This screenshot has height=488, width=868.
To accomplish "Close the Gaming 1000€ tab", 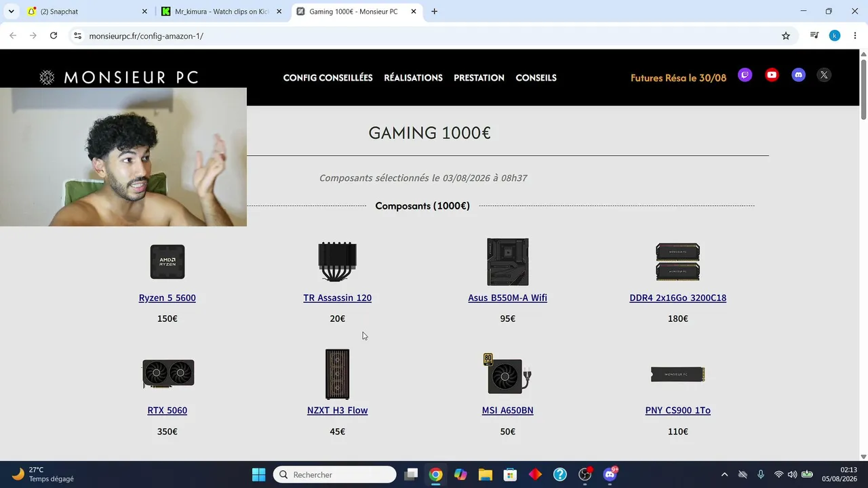I will point(414,12).
